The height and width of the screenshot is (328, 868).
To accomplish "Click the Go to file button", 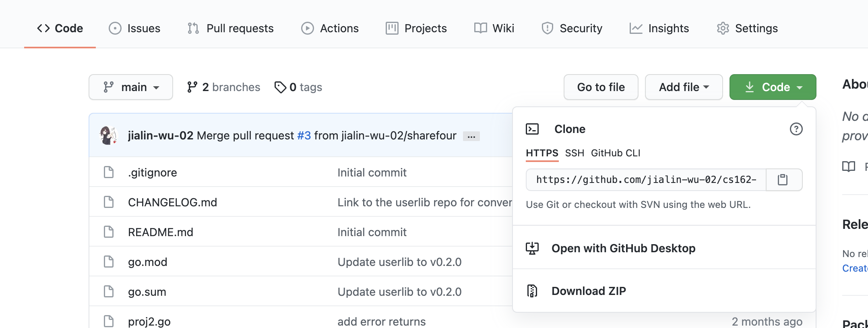I will 601,87.
